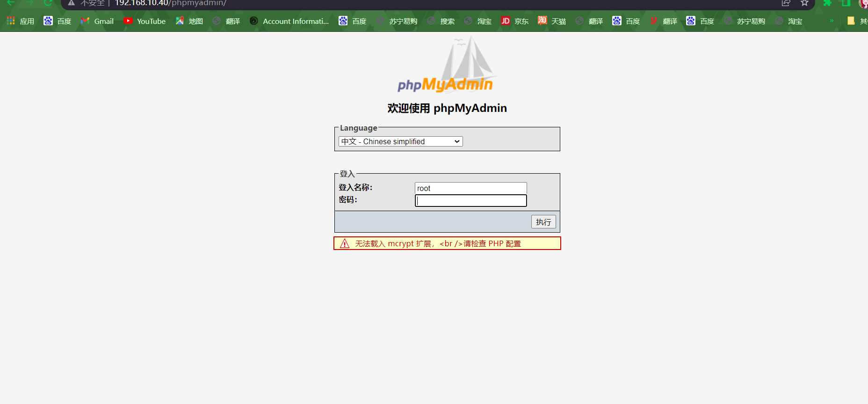
Task: Open the 百度 bookmark right after red-icon 翻译
Action: click(x=700, y=21)
